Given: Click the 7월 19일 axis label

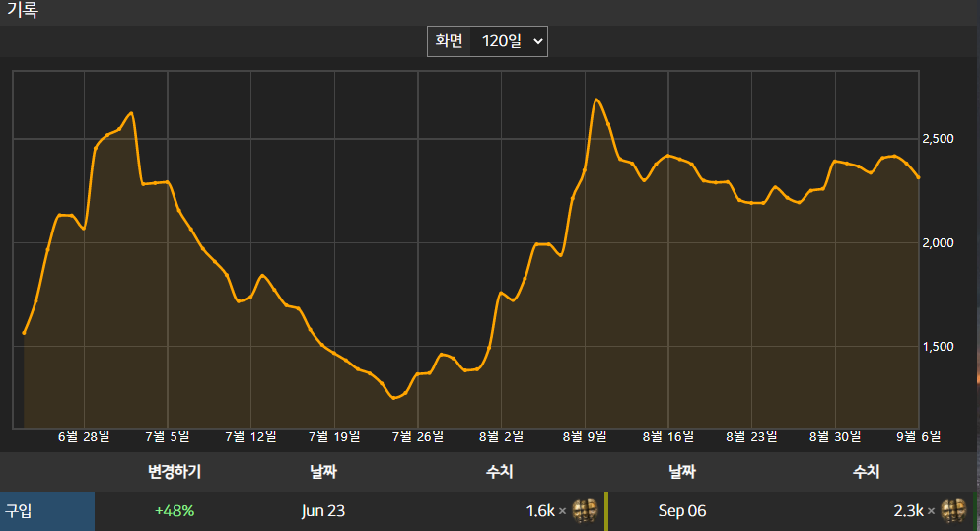Looking at the screenshot, I should coord(334,436).
